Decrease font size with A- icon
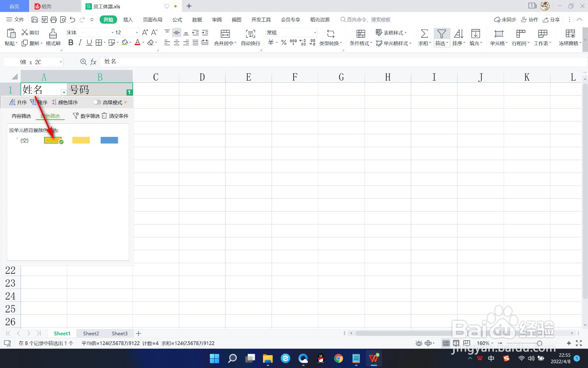 coord(154,32)
